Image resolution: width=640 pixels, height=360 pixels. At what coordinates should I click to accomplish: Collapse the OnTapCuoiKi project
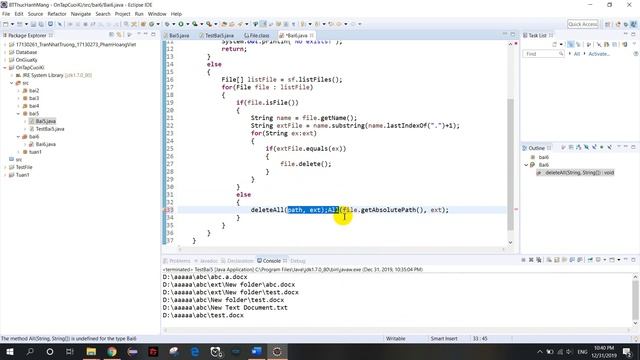5,68
